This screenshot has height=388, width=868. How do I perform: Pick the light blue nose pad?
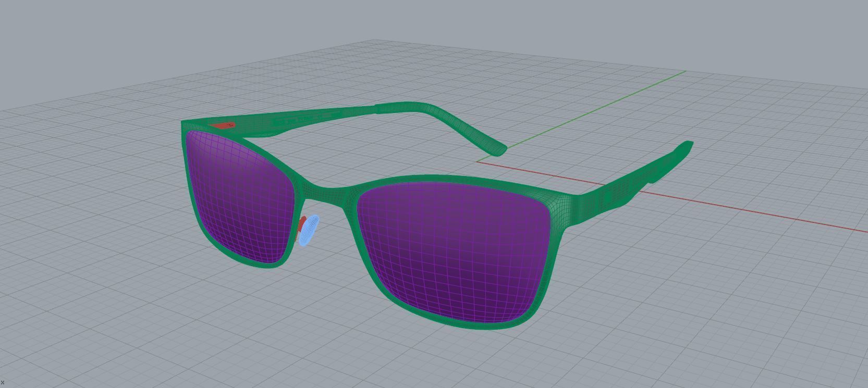point(310,230)
